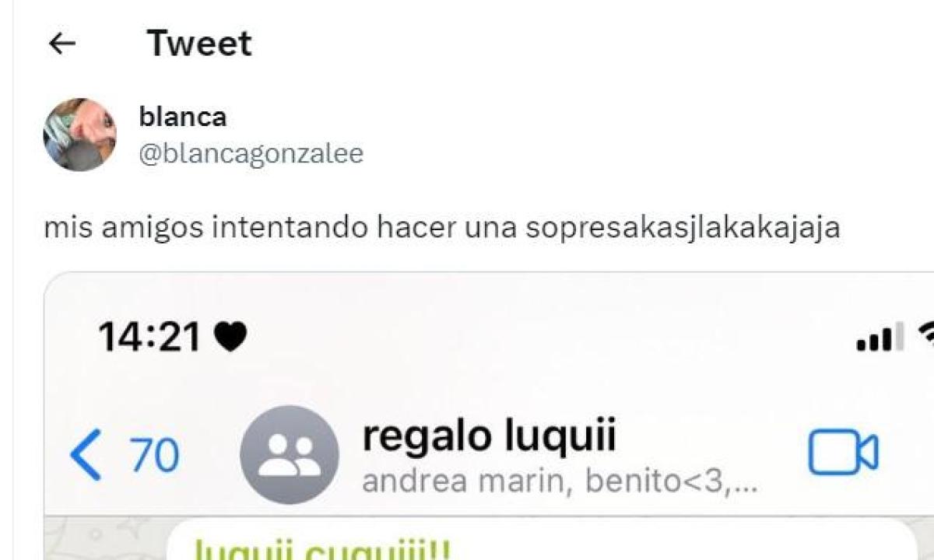Open blanca's profile picture
Screen dimensions: 934x560
click(79, 135)
